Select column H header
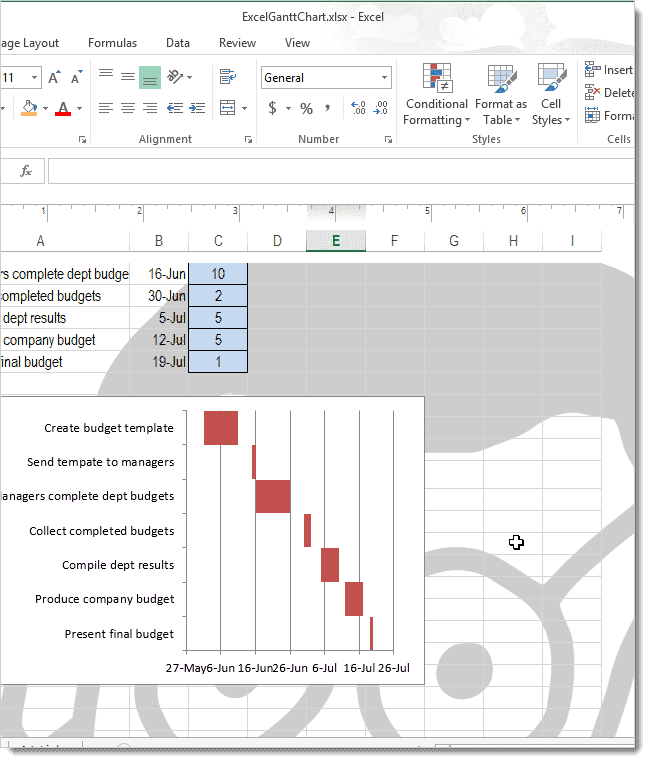 [x=513, y=241]
